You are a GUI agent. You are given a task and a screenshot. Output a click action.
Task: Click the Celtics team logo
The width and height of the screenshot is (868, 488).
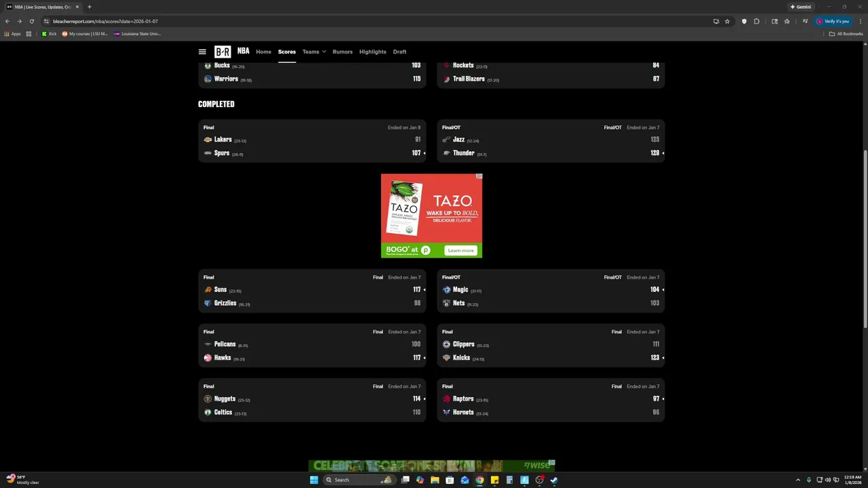click(208, 412)
